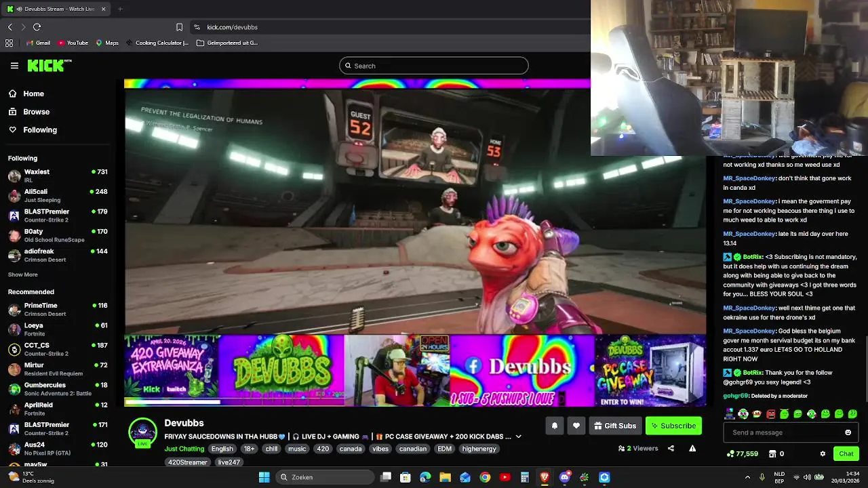The width and height of the screenshot is (868, 488).
Task: Open the Maps bookmark
Action: 107,43
